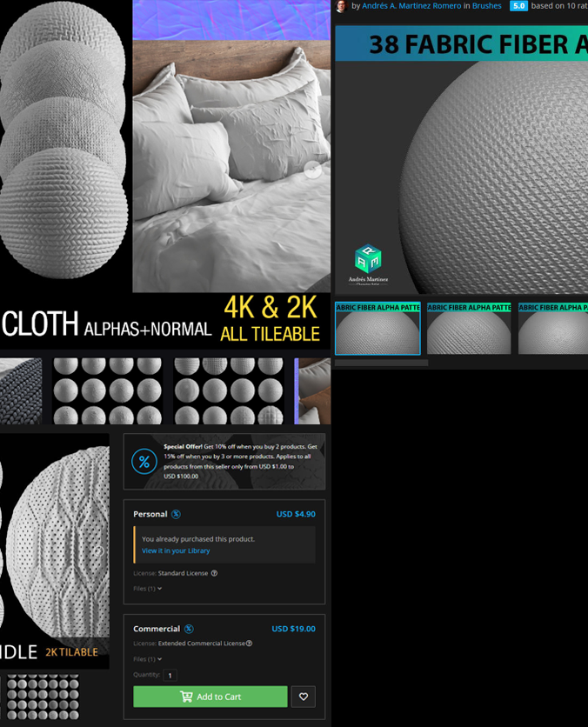Select the second fabric fiber alpha thumbnail
Viewport: 588px width, 727px height.
tap(470, 329)
